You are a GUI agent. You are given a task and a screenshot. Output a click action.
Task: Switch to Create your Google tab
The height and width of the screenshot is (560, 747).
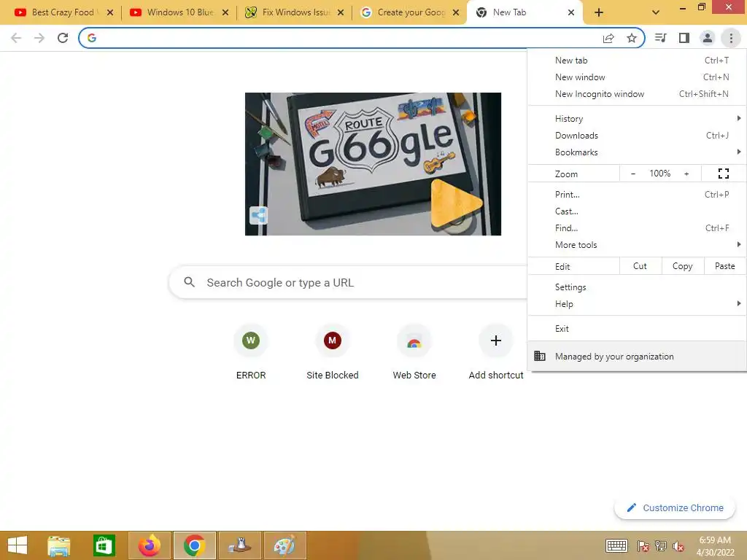[x=410, y=12]
